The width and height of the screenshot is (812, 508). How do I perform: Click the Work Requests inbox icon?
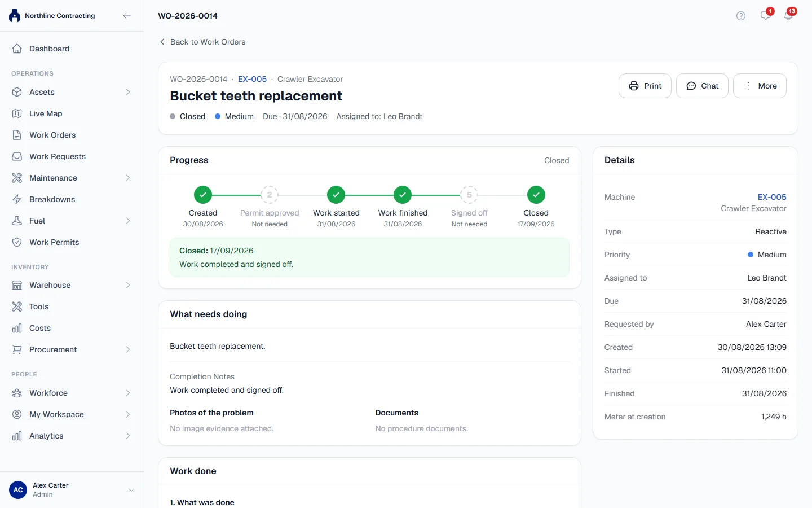coord(17,156)
